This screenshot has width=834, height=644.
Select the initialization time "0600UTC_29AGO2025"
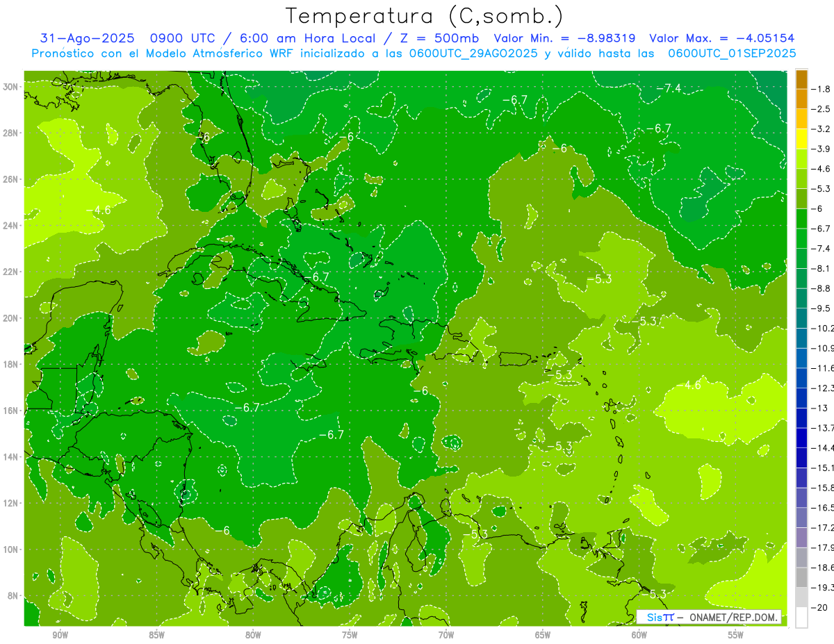pos(473,53)
